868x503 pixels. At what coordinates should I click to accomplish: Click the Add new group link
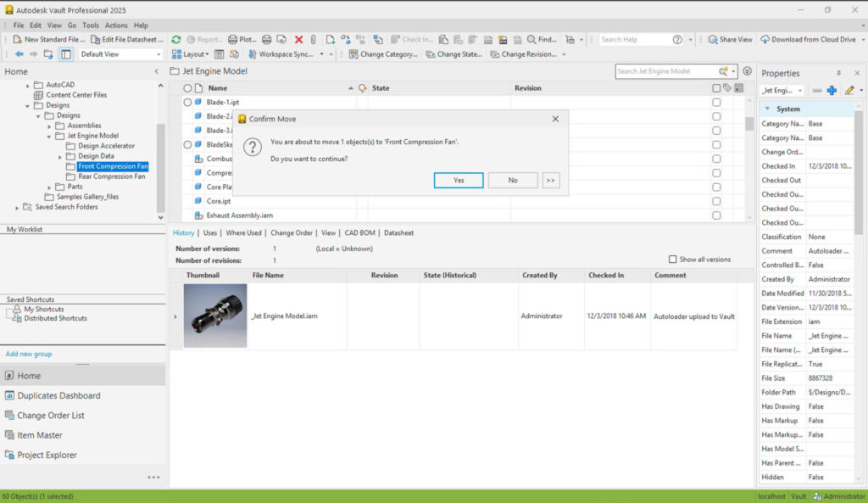pyautogui.click(x=29, y=354)
